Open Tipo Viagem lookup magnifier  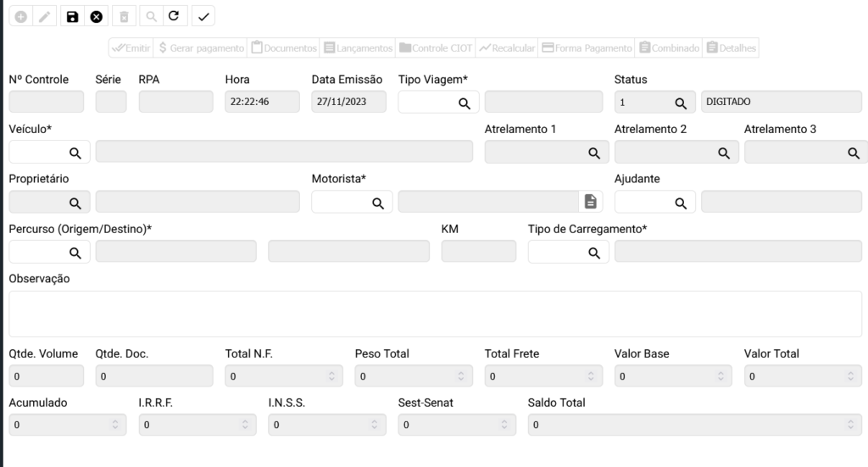(x=465, y=103)
